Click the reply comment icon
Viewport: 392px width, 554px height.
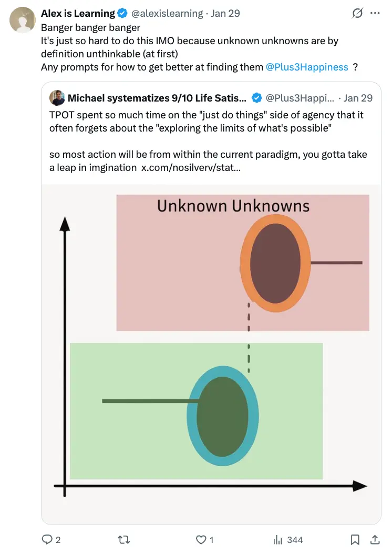point(47,539)
